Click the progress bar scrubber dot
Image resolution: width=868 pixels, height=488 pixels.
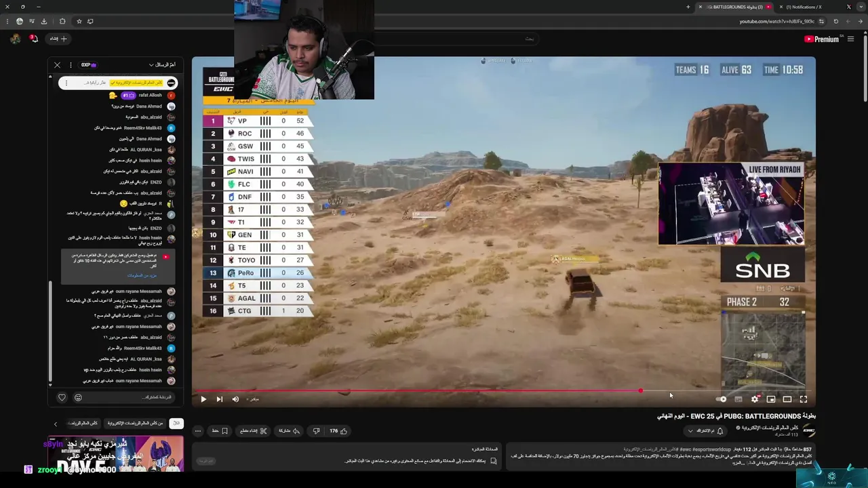[x=640, y=390]
